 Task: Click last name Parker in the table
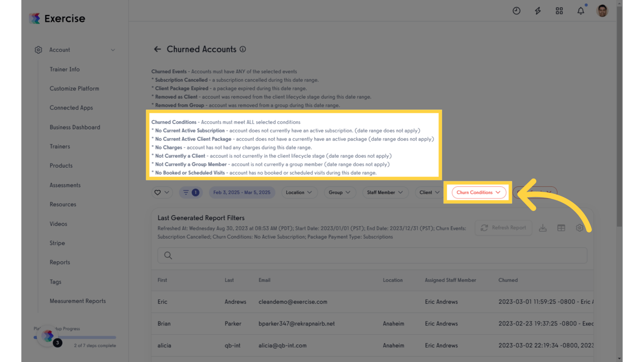click(233, 324)
